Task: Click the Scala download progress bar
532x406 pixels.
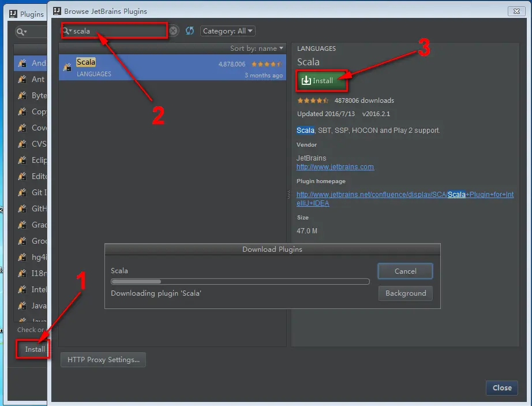Action: pos(240,281)
